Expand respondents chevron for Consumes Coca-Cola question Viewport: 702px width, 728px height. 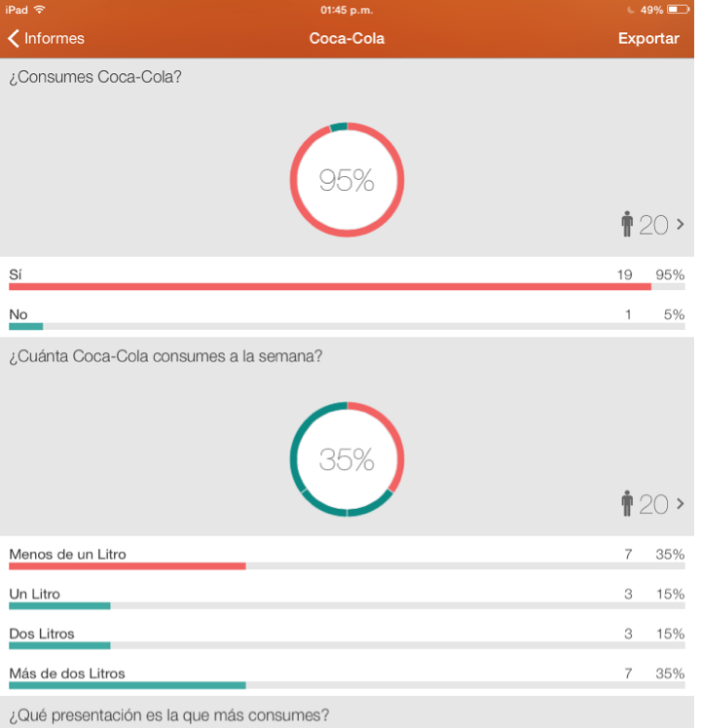point(681,225)
